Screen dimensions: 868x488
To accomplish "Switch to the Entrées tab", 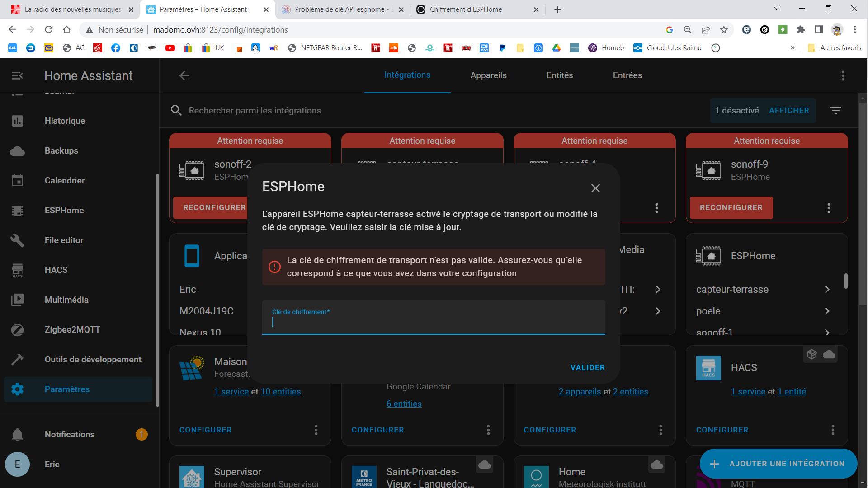I will pos(627,75).
